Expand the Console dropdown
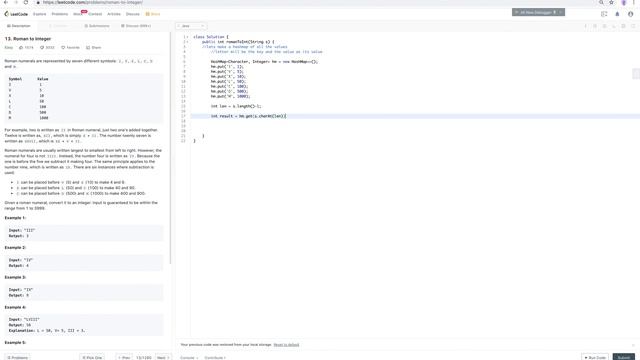 [189, 358]
